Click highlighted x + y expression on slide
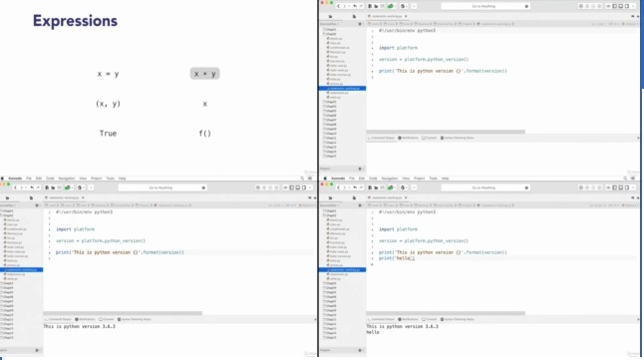 (x=205, y=74)
